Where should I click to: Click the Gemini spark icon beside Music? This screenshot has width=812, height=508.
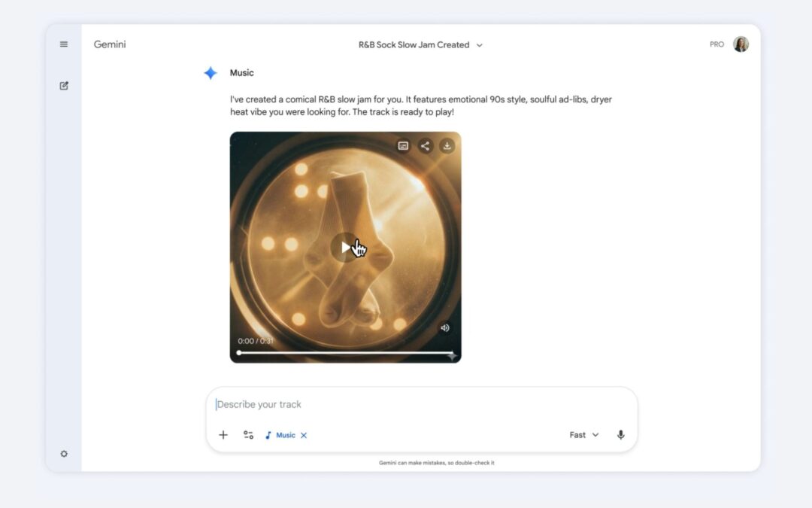[x=210, y=72]
